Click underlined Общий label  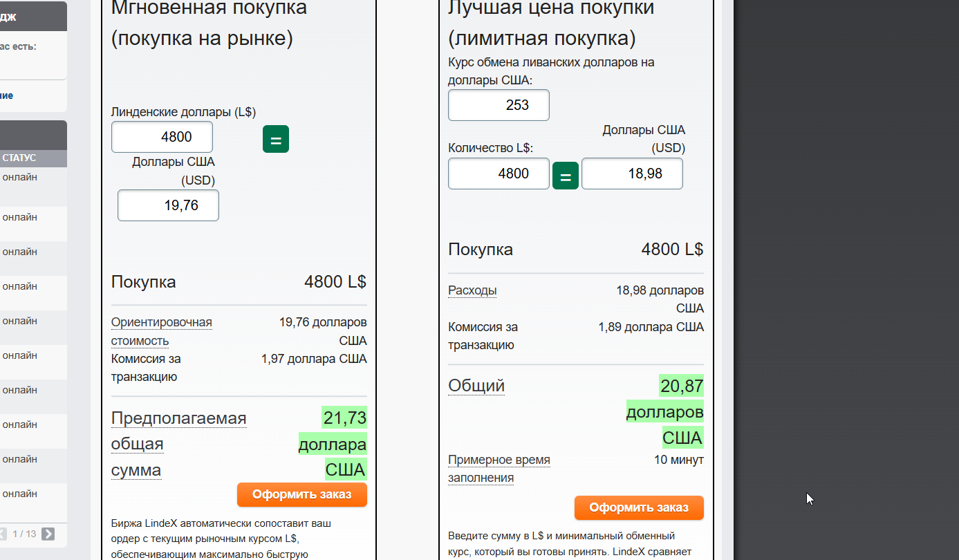[x=476, y=386]
